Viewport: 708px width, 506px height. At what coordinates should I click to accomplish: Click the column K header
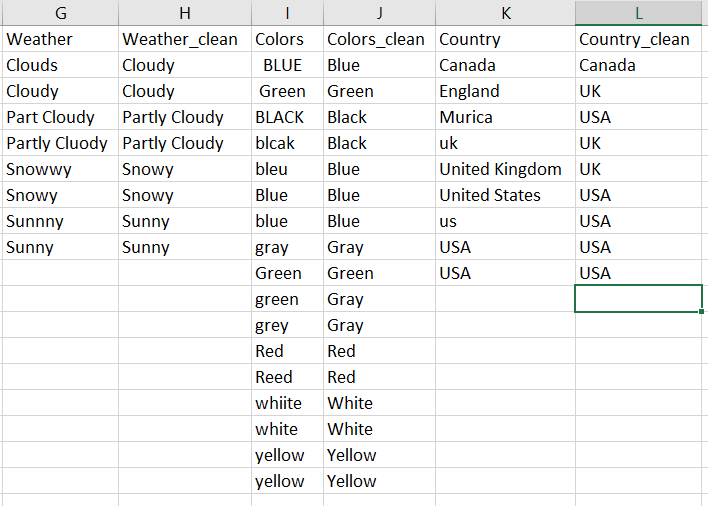(505, 13)
